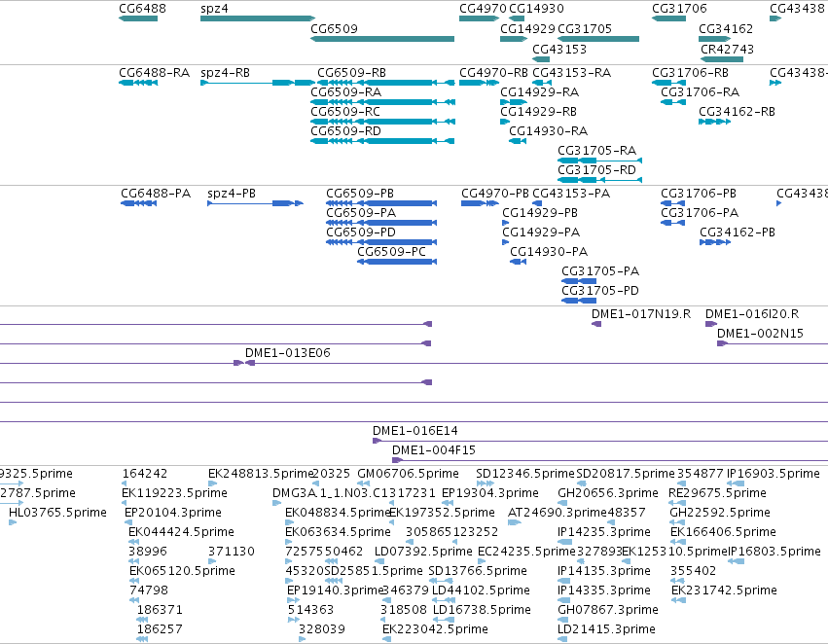This screenshot has height=644, width=828.
Task: Click the CG31705-RD transcript
Action: point(600,180)
